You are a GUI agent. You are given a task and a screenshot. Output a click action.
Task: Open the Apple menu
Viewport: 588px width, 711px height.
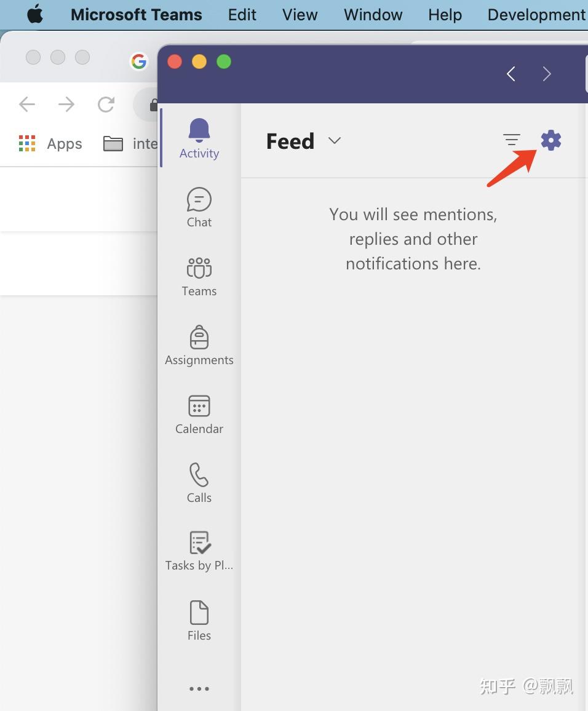coord(35,14)
